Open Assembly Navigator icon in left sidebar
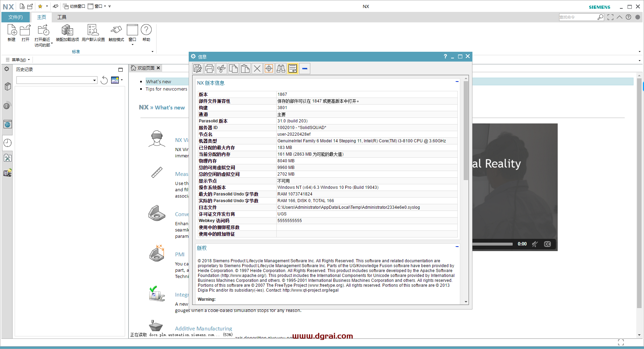 (x=8, y=86)
